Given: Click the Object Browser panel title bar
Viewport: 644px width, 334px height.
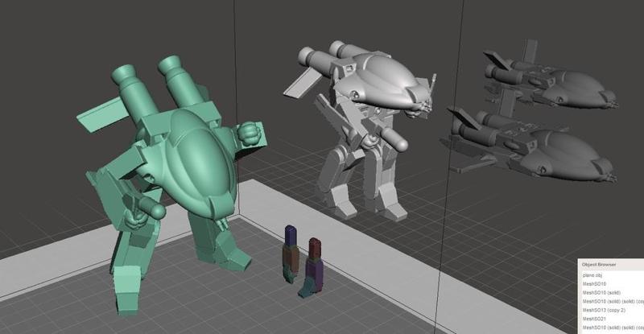Looking at the screenshot, I should click(611, 265).
